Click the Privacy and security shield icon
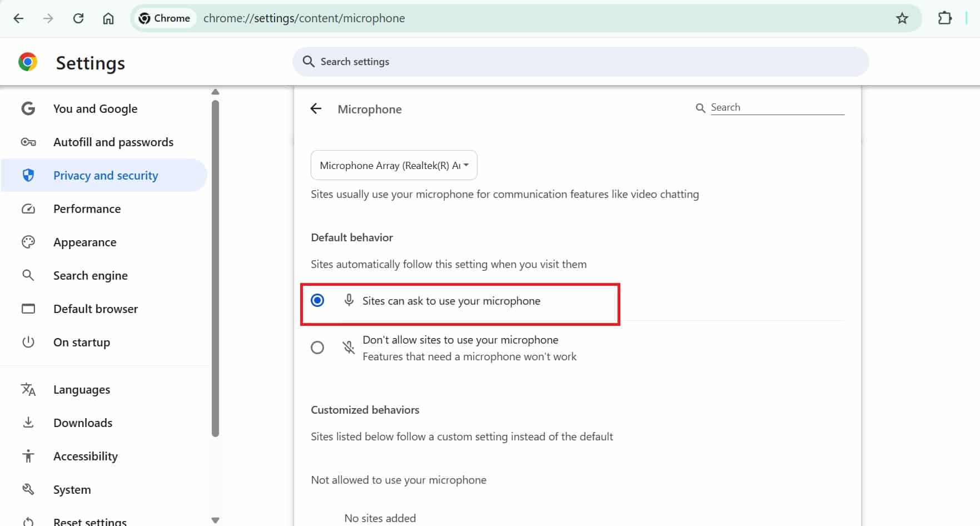The height and width of the screenshot is (526, 980). [x=28, y=176]
